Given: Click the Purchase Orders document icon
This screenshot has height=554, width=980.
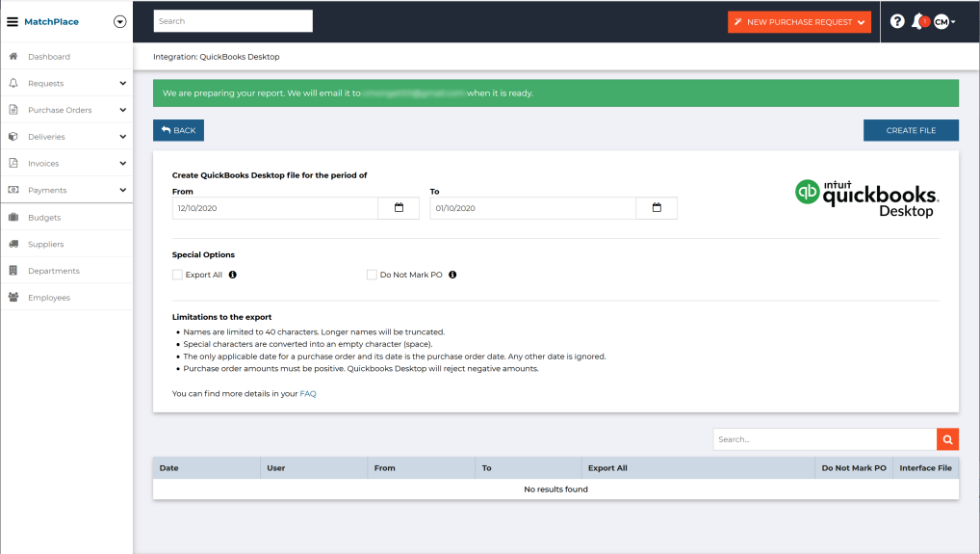Looking at the screenshot, I should tap(13, 110).
